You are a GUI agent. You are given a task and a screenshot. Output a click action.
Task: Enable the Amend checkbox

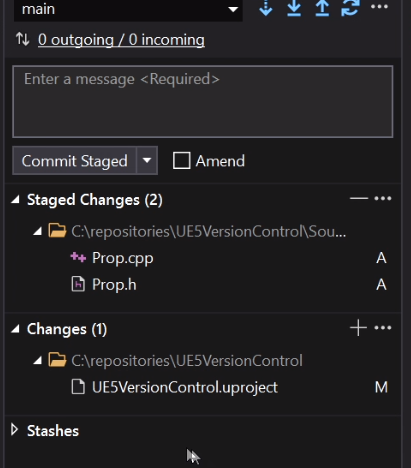click(x=181, y=161)
